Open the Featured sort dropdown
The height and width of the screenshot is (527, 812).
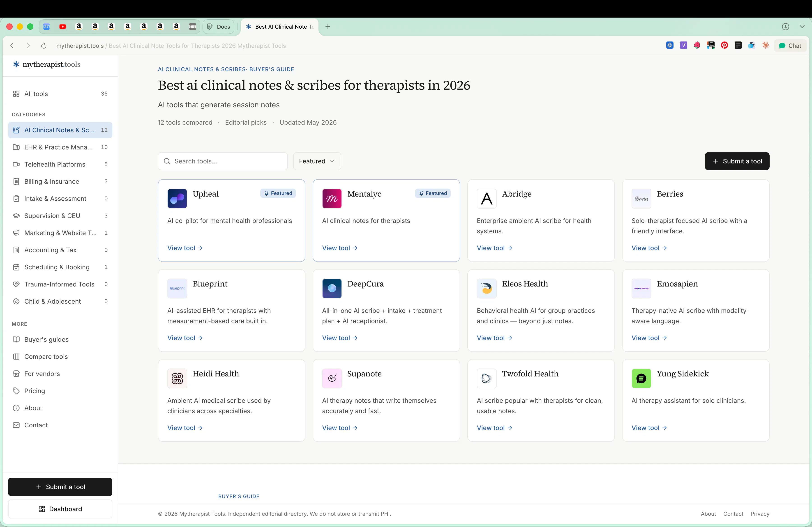click(317, 161)
